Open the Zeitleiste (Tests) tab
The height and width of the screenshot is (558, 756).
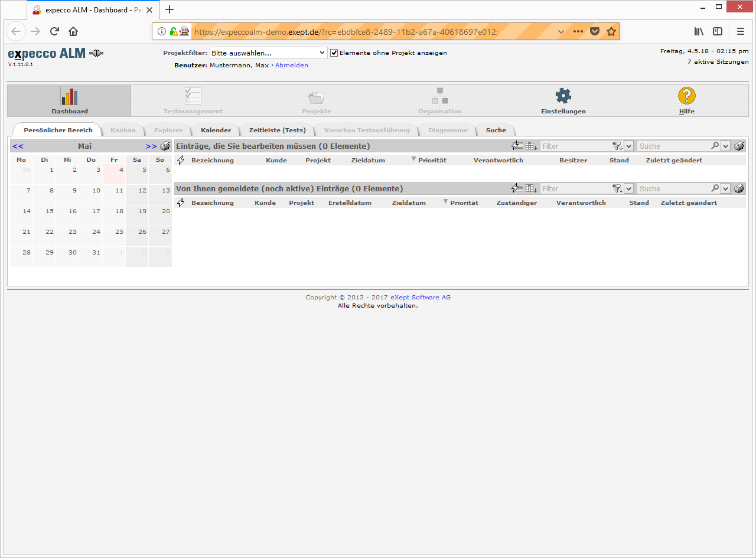277,130
